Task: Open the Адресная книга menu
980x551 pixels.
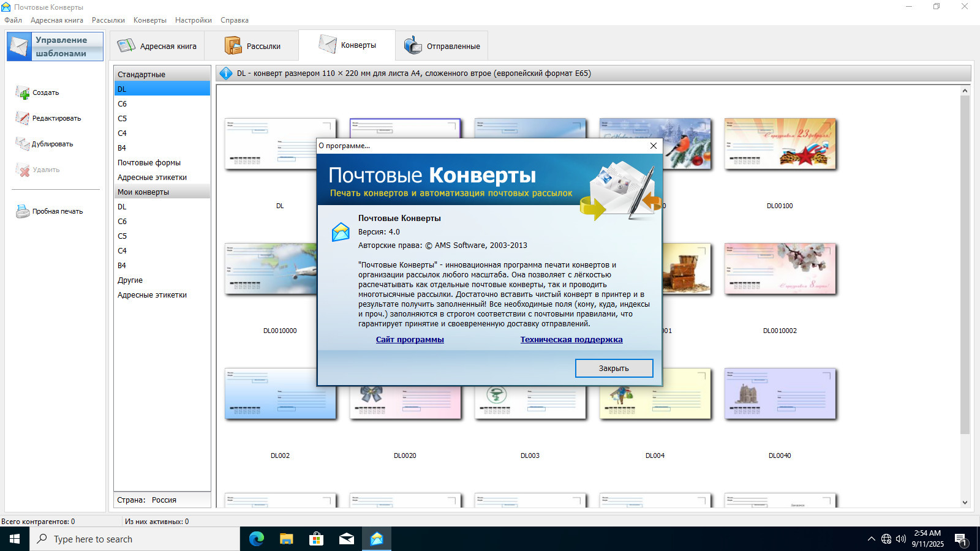Action: [57, 20]
